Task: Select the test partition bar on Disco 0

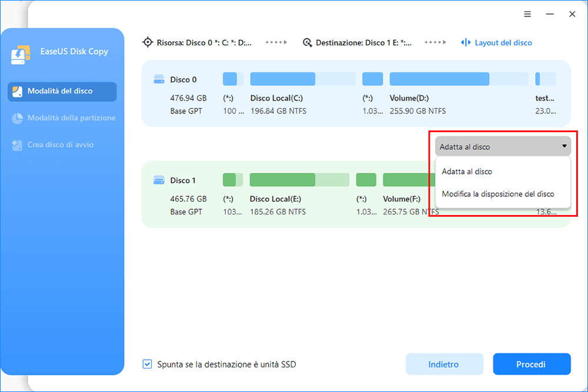Action: 545,79
